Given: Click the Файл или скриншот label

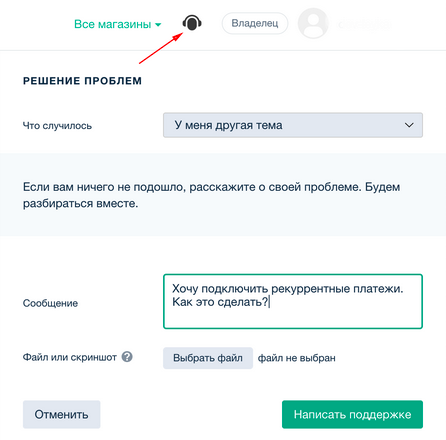Looking at the screenshot, I should pyautogui.click(x=70, y=357).
